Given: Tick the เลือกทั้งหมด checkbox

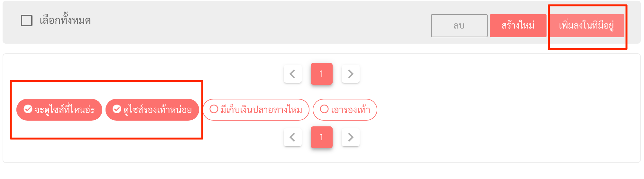Looking at the screenshot, I should coord(27,21).
